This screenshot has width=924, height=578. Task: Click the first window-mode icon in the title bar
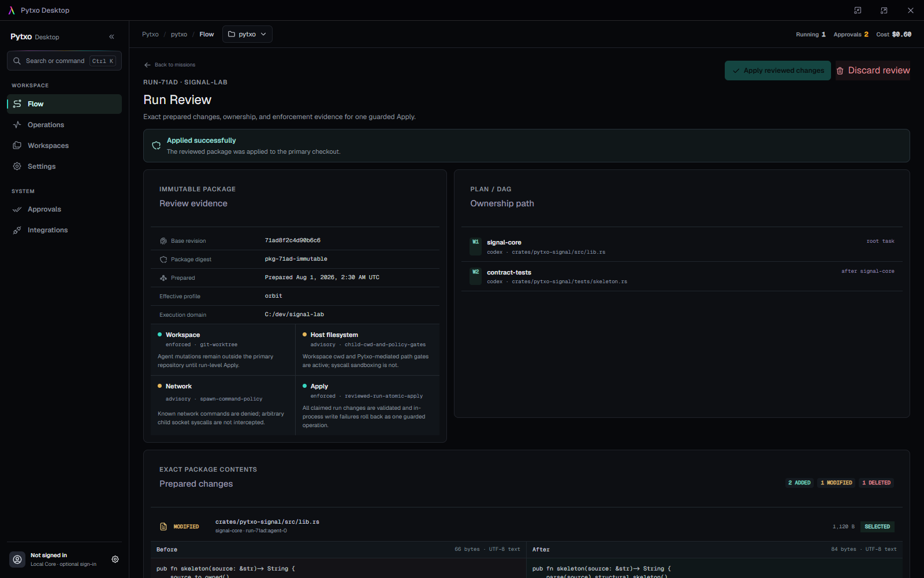tap(858, 10)
